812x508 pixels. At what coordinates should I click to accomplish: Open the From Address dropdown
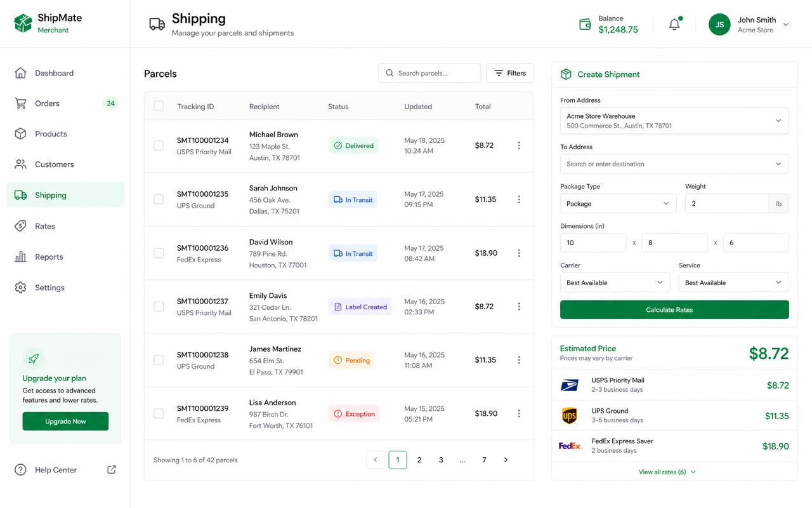coord(674,121)
